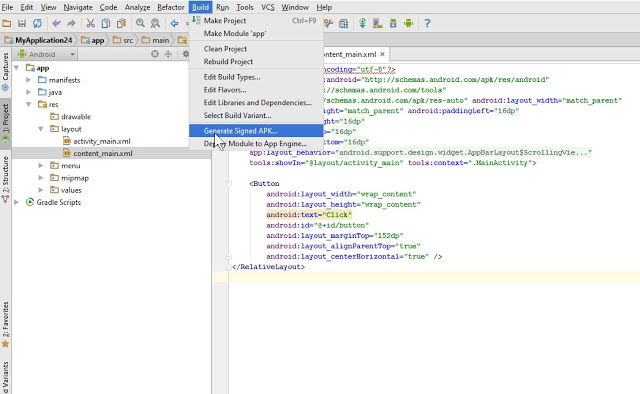Click Collapse All icon in Project panel
The width and height of the screenshot is (640, 394).
168,54
